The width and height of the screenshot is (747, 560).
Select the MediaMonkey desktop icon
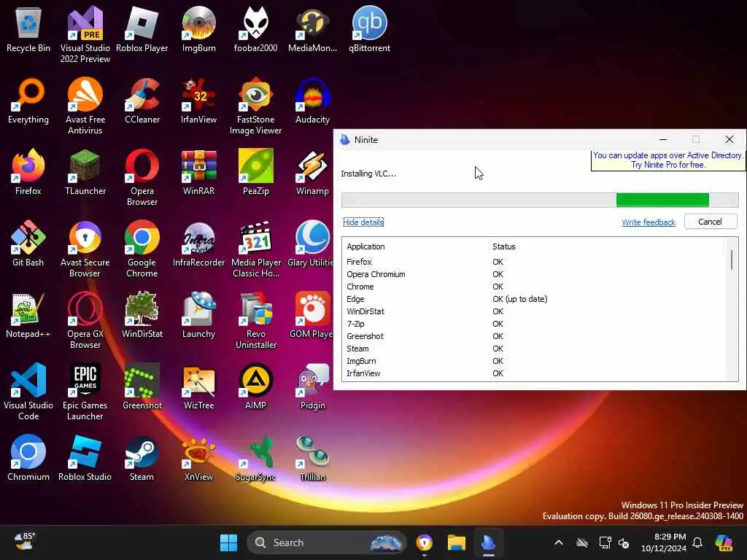coord(312,29)
